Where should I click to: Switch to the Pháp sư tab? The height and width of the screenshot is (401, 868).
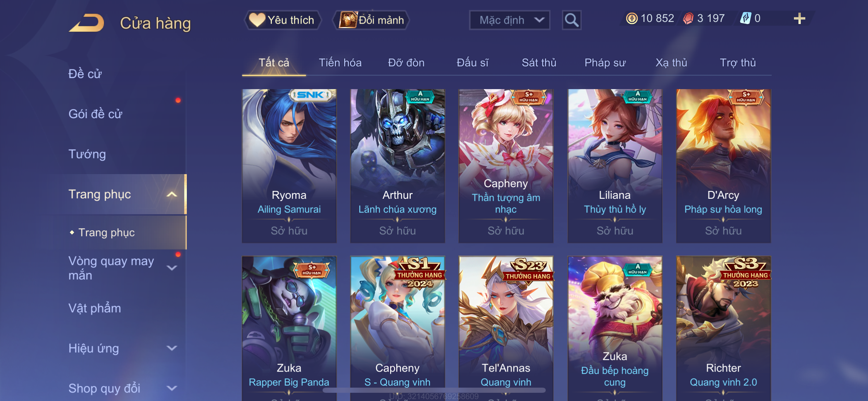605,63
